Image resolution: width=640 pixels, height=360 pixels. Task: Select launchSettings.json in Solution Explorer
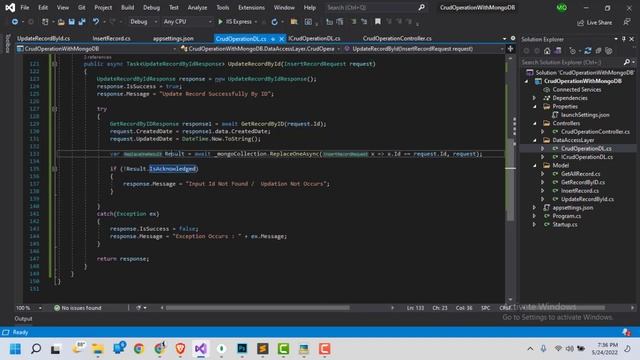click(585, 115)
